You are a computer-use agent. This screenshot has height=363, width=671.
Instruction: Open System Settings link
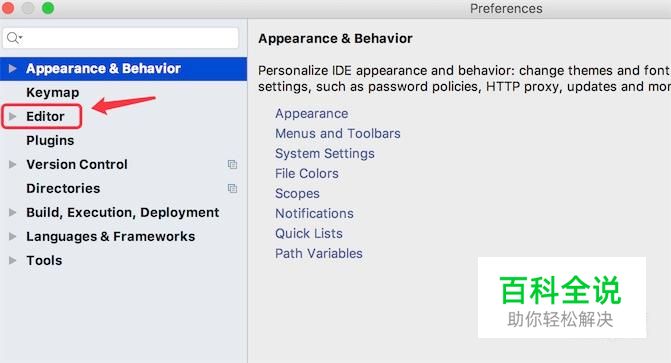click(x=325, y=154)
